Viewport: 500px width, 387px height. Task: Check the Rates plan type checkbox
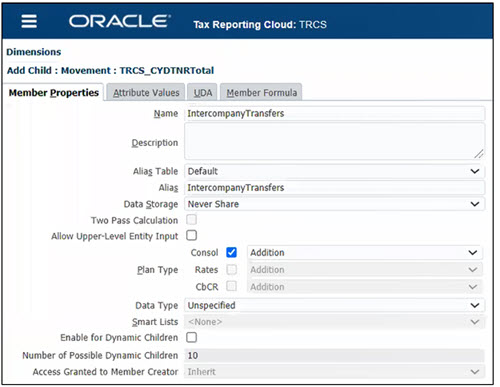pyautogui.click(x=231, y=269)
